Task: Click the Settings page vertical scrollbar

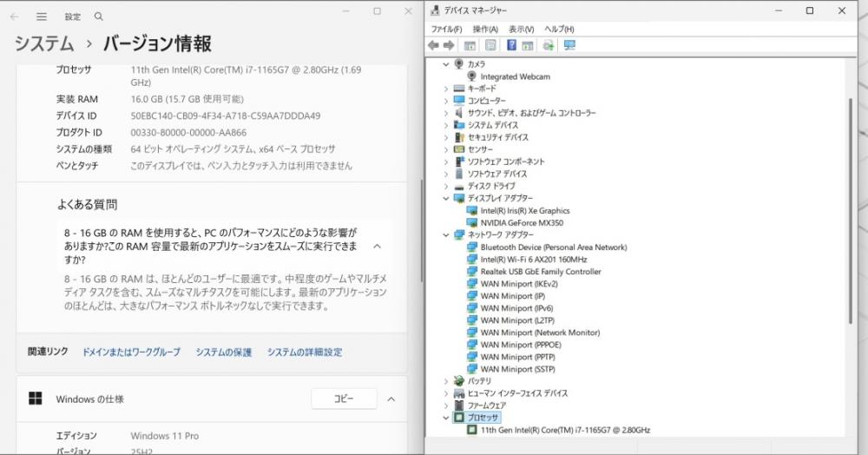Action: pyautogui.click(x=422, y=233)
